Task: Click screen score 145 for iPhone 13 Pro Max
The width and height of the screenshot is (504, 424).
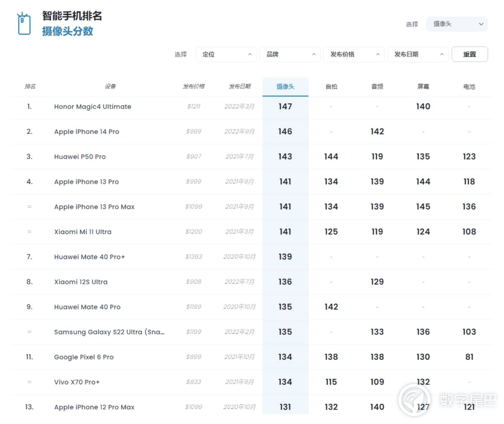Action: click(x=423, y=207)
